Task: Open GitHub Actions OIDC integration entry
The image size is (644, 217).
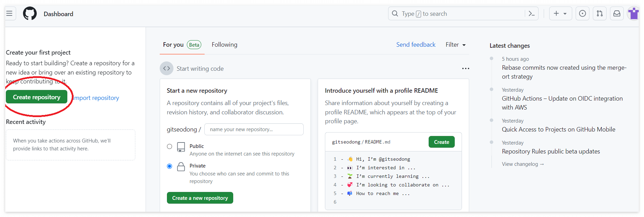Action: tap(562, 103)
